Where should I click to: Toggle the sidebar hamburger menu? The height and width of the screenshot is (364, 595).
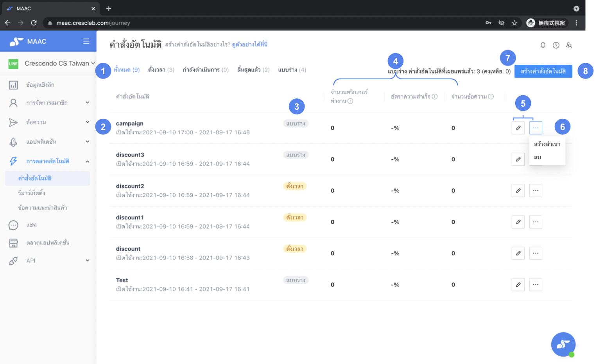(x=86, y=41)
